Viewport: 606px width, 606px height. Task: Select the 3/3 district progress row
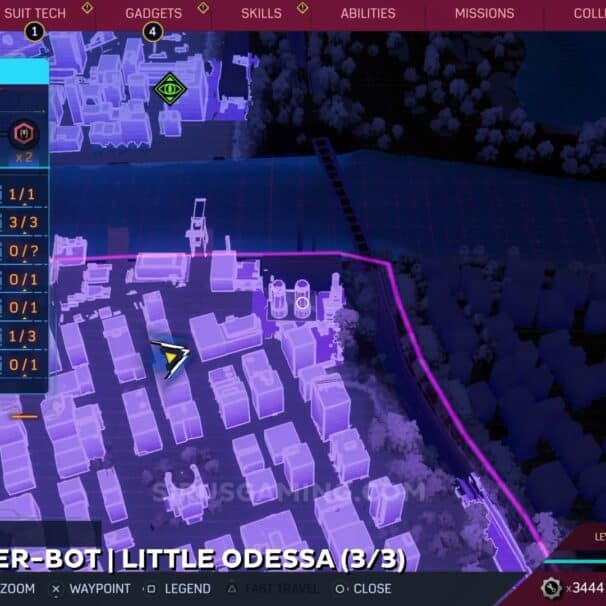point(22,222)
